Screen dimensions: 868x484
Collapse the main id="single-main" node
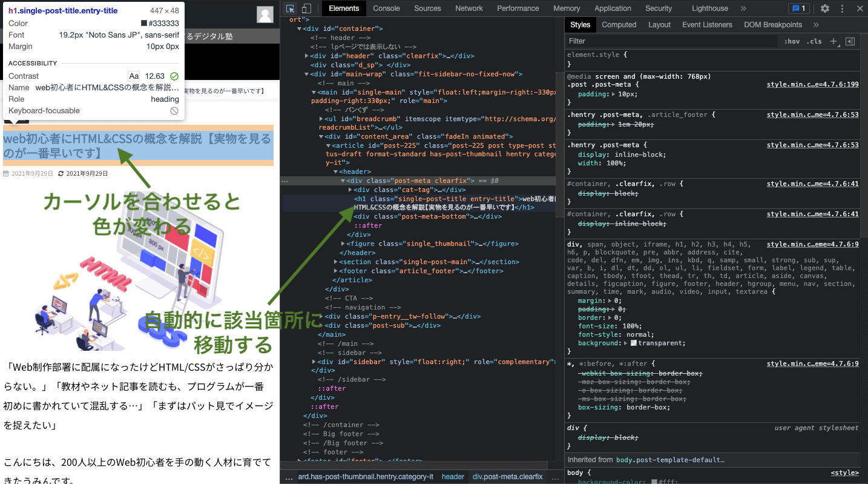(314, 92)
